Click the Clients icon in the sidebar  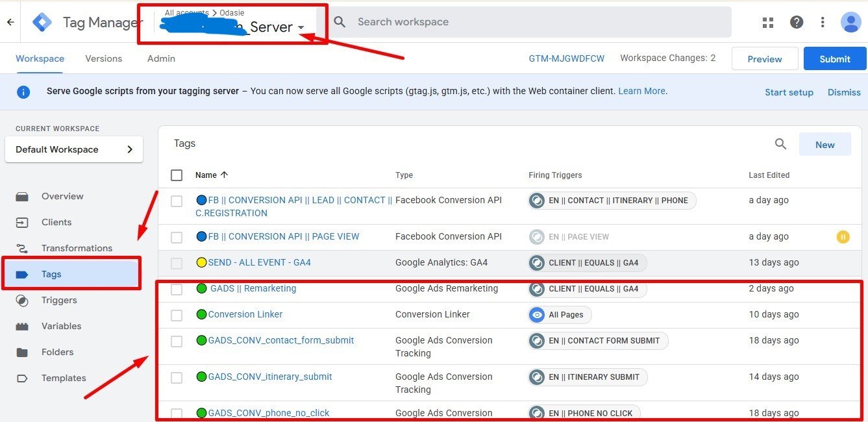coord(22,222)
